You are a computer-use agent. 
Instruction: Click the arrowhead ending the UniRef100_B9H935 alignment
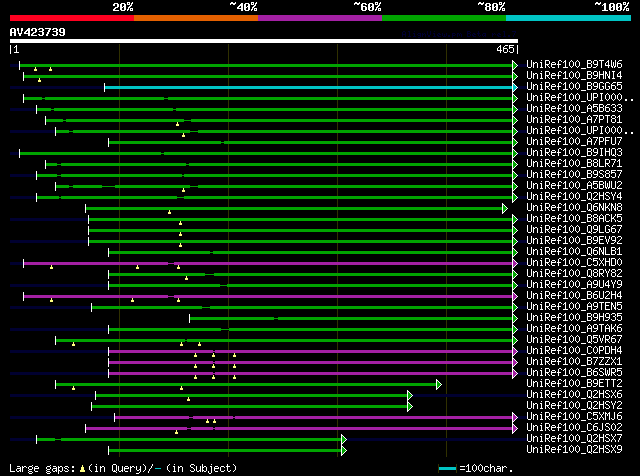tap(515, 318)
